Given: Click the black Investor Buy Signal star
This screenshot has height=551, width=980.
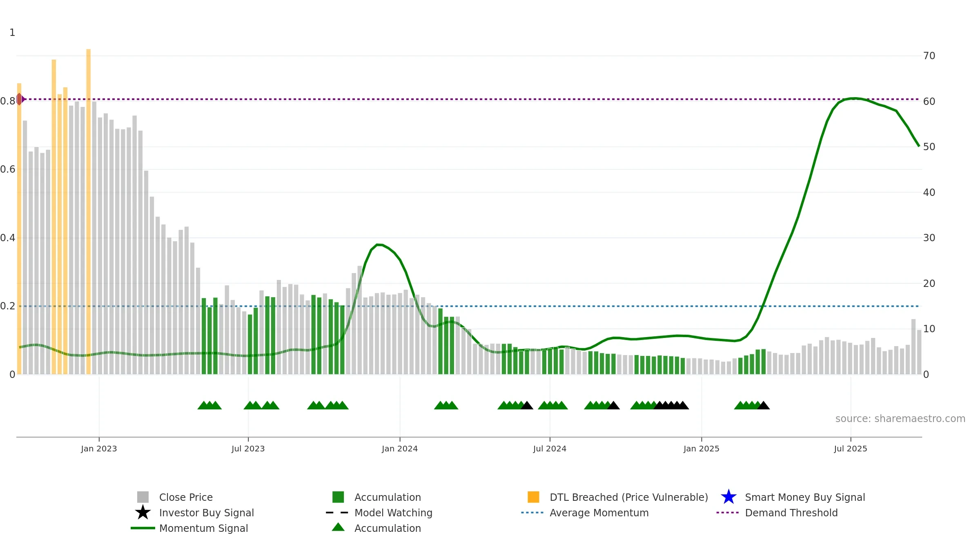Looking at the screenshot, I should [x=143, y=512].
